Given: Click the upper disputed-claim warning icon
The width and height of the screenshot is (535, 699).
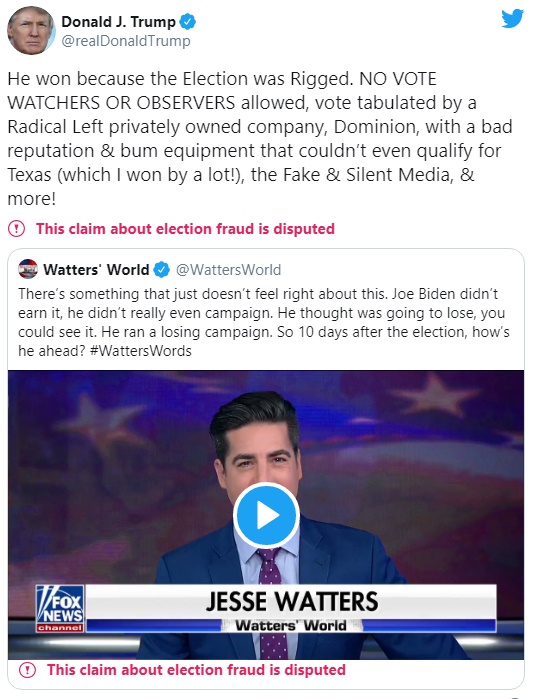Looking at the screenshot, I should (16, 229).
